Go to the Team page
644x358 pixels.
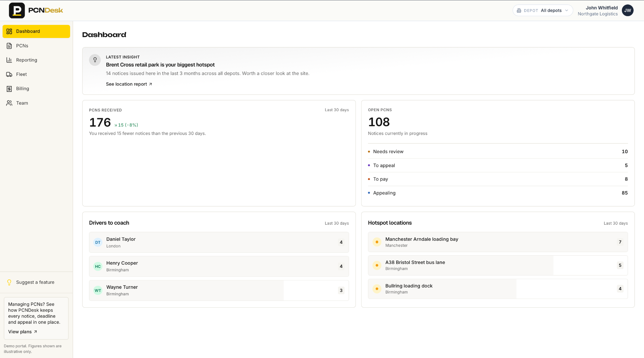click(36, 103)
